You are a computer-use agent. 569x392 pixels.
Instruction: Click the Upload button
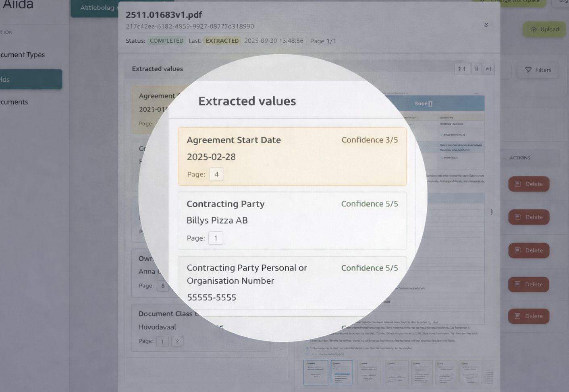pyautogui.click(x=544, y=29)
